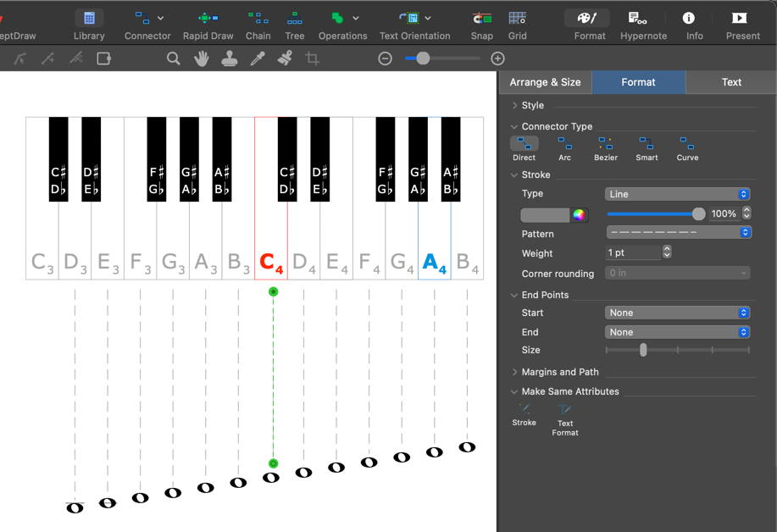Open the Connector tool dropdown arrow
777x532 pixels.
pos(160,19)
